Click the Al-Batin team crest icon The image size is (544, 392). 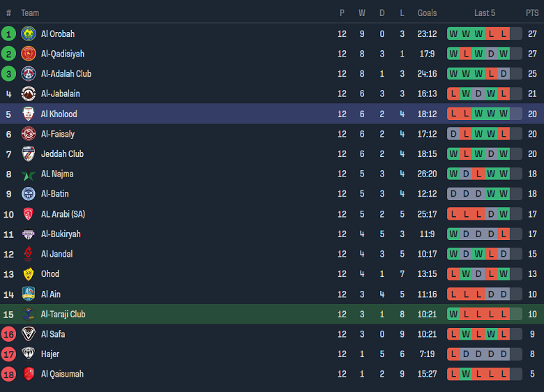pos(29,194)
